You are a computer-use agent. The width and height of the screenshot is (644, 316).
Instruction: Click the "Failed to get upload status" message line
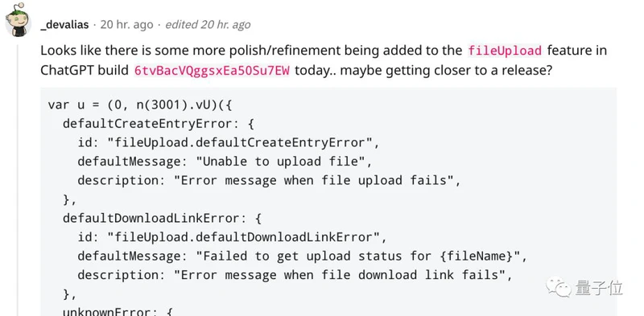303,256
